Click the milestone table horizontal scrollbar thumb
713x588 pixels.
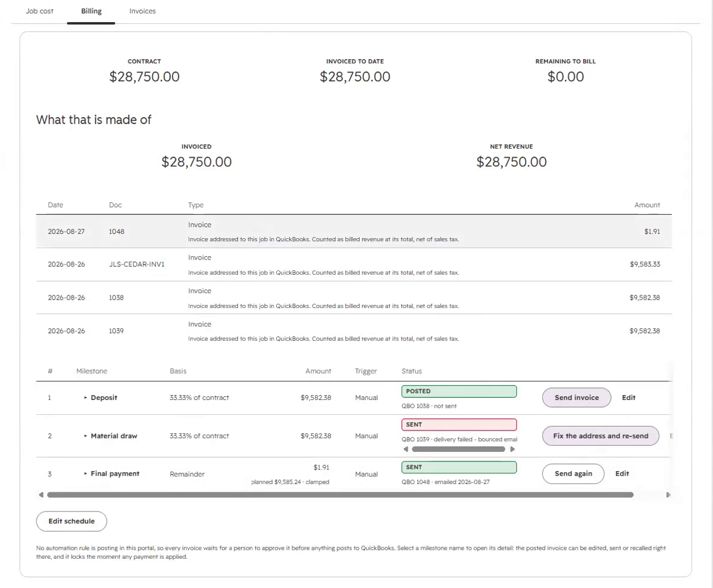click(340, 495)
